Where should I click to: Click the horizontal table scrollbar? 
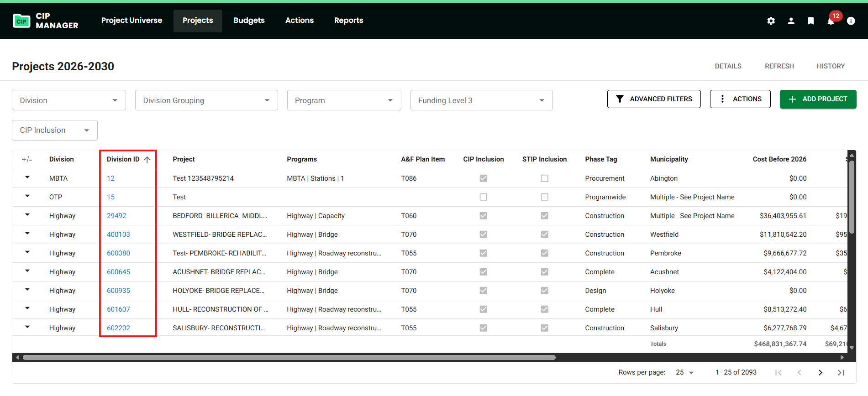pyautogui.click(x=289, y=358)
